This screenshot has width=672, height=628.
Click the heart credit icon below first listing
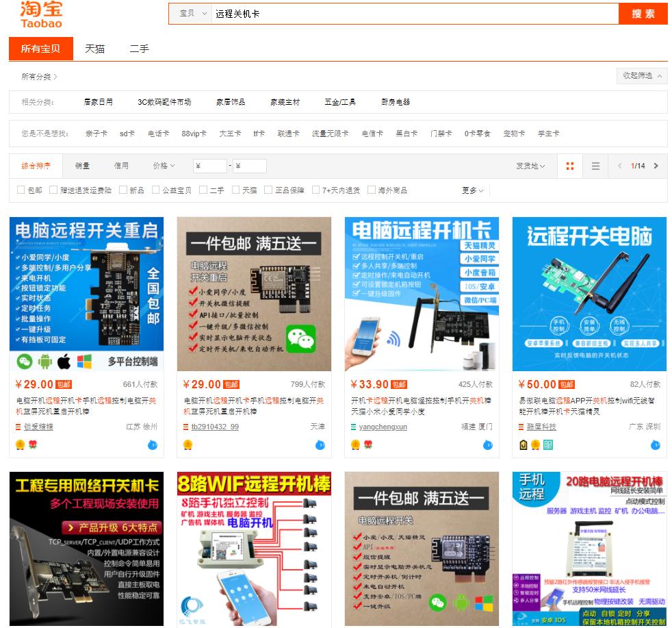[31, 445]
